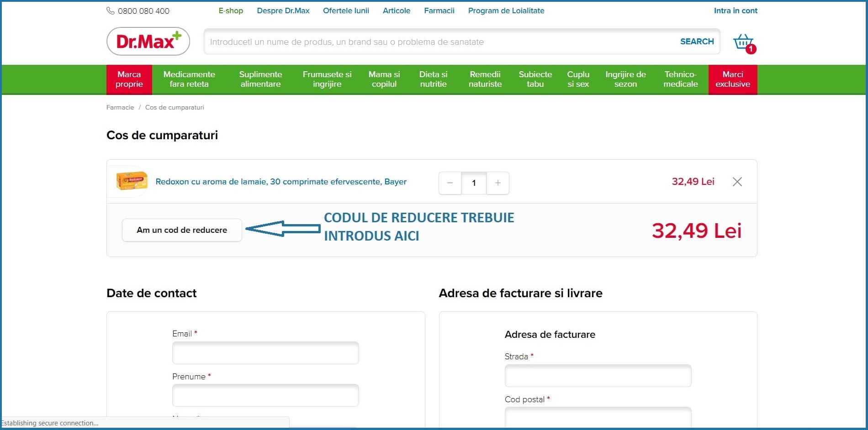The height and width of the screenshot is (430, 868).
Task: Click the large 32,49 Lei total
Action: (697, 231)
